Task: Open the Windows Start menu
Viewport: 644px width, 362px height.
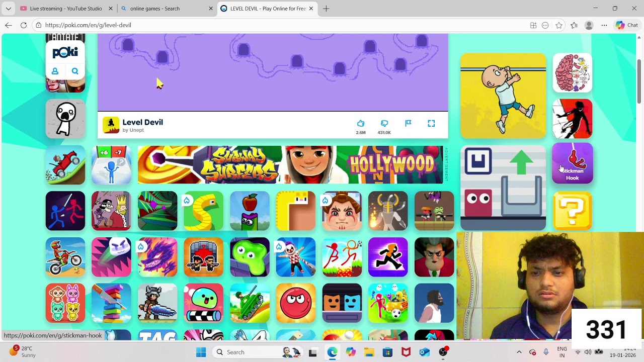Action: coord(201,352)
